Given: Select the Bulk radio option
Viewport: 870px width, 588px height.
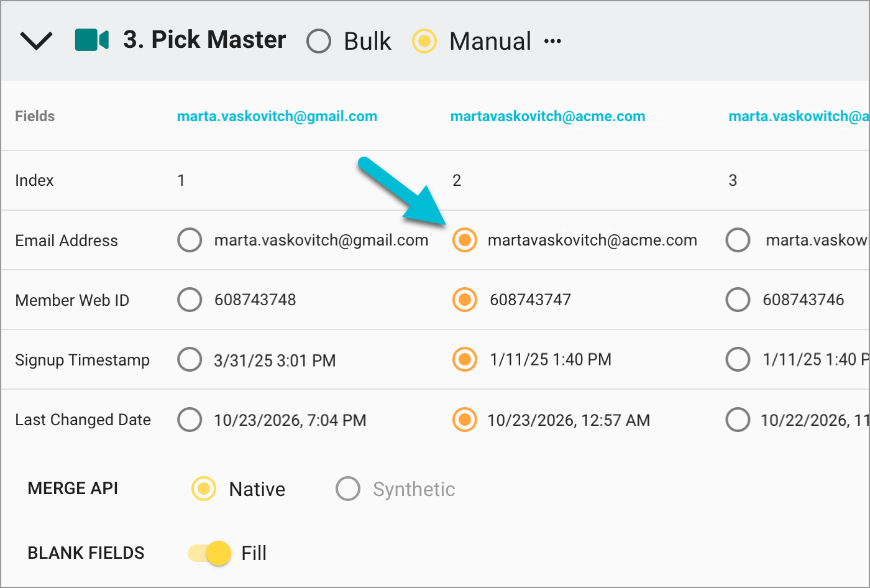Looking at the screenshot, I should click(x=319, y=41).
